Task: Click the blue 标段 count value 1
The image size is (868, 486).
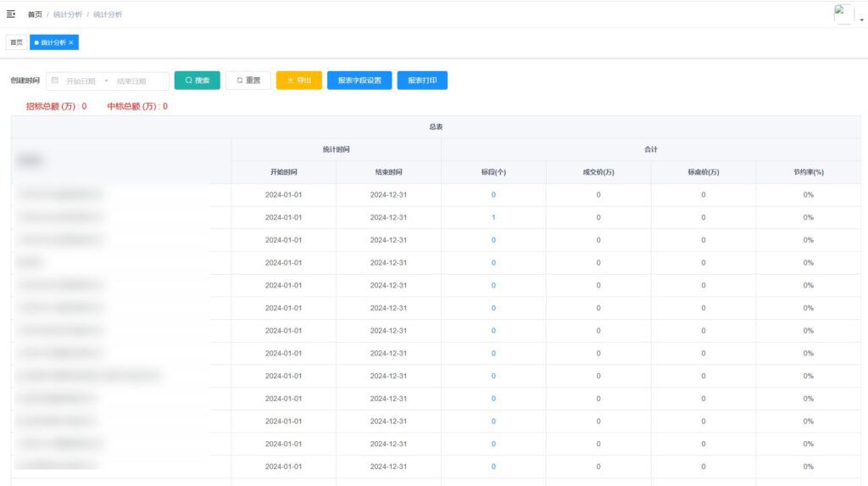Action: 493,218
